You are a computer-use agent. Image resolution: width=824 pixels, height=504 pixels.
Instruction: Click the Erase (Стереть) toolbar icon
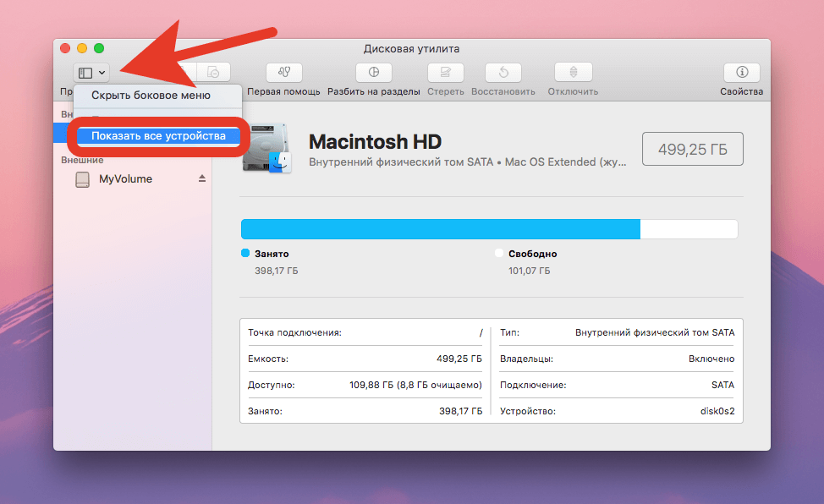445,73
